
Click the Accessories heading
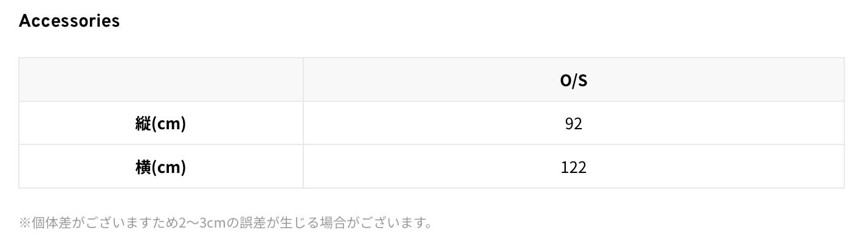click(69, 21)
